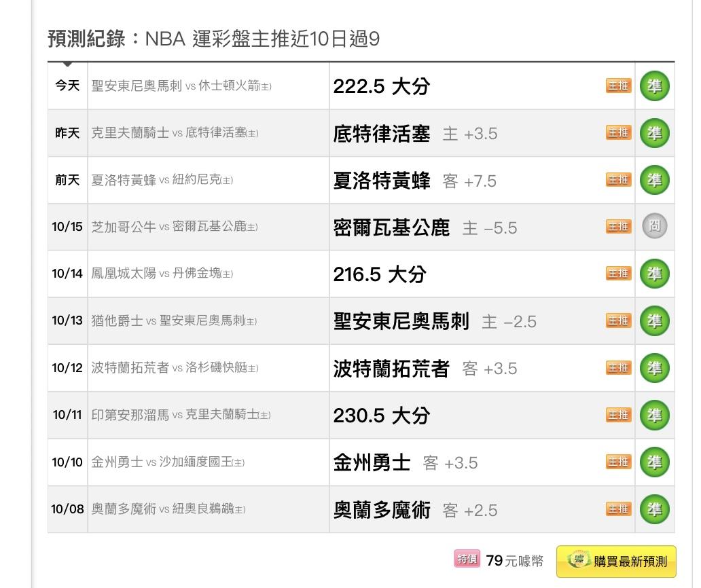
Task: Click matchup 芝加哥公牛 vs 密爾瓦基公鹿
Action: point(175,227)
